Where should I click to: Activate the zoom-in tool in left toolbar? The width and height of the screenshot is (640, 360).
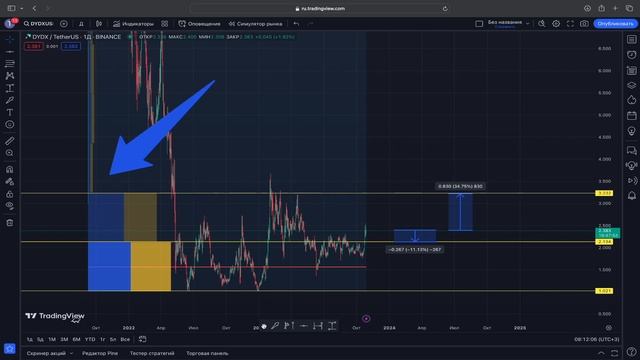[10, 153]
